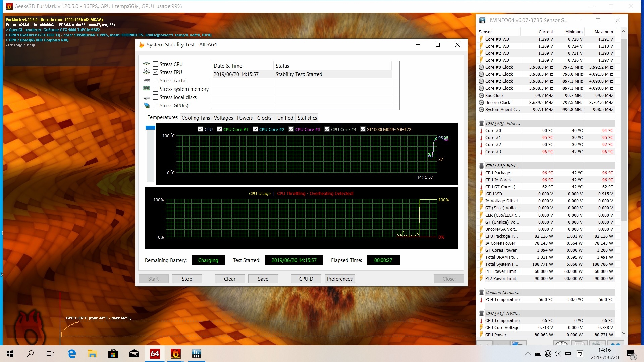This screenshot has height=362, width=644.
Task: Enable the Stress GPU(s) checkbox
Action: click(156, 105)
